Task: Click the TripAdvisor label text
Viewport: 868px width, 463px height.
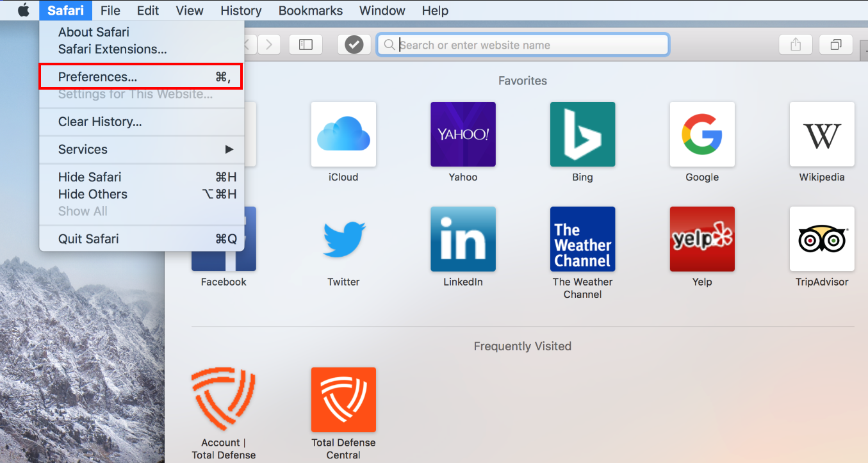Action: (822, 282)
